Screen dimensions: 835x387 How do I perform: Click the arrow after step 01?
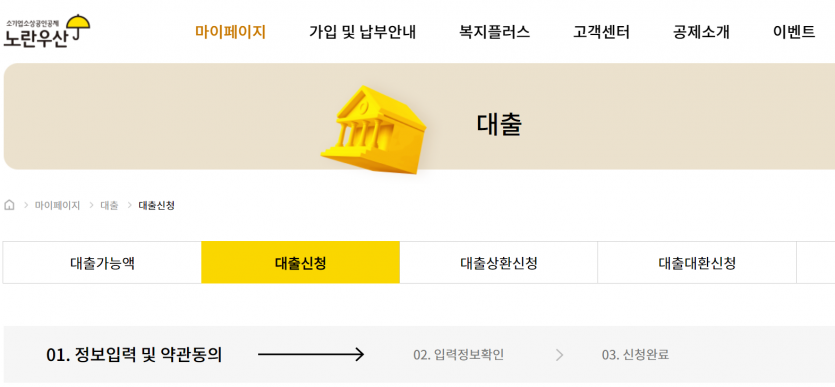click(311, 355)
